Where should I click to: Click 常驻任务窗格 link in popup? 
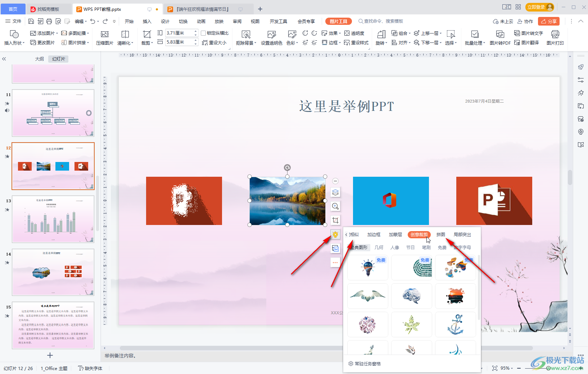click(365, 364)
